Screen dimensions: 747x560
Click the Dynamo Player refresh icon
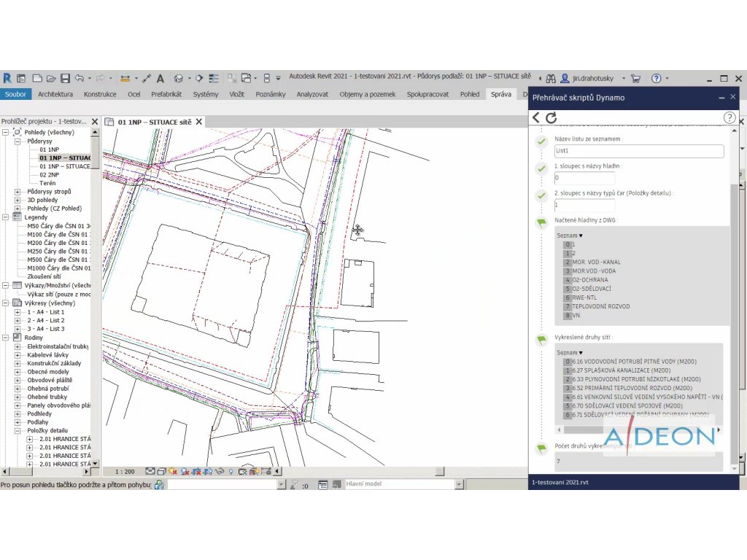[x=551, y=117]
